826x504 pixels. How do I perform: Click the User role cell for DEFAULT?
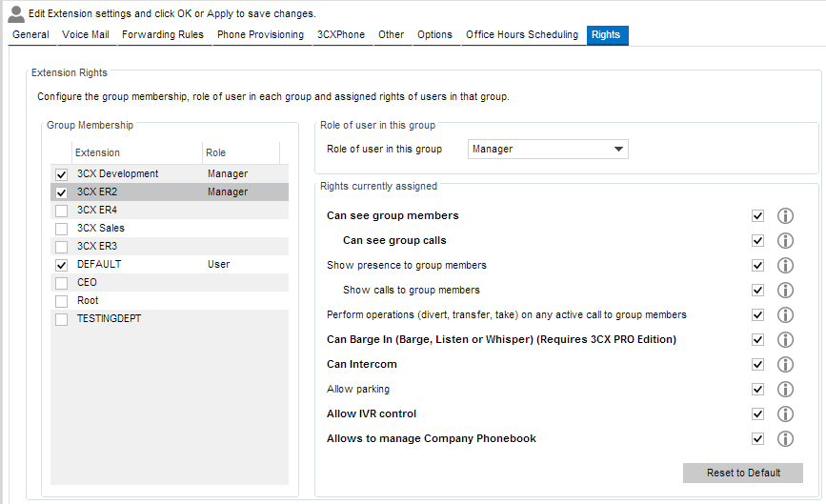[218, 264]
